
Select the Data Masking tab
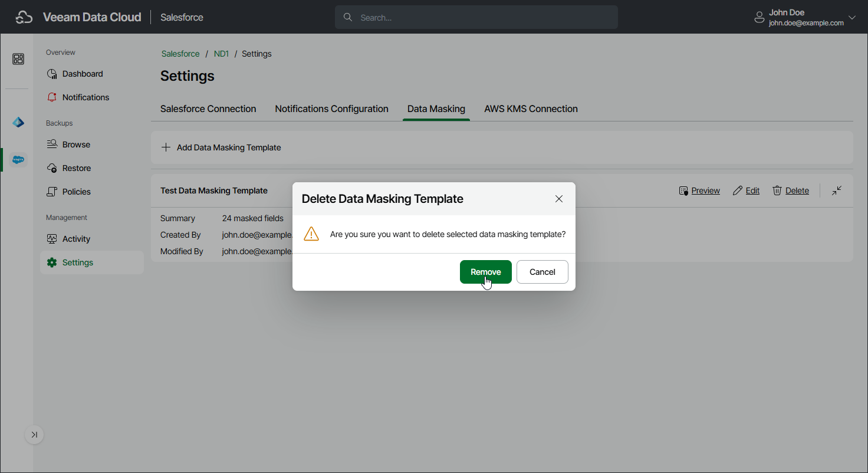[x=436, y=109]
